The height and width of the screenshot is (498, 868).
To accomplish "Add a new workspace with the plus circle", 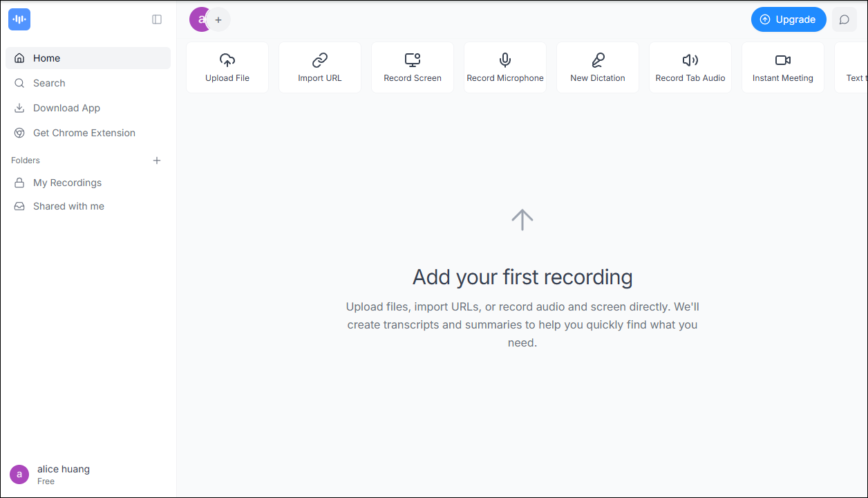I will point(219,19).
